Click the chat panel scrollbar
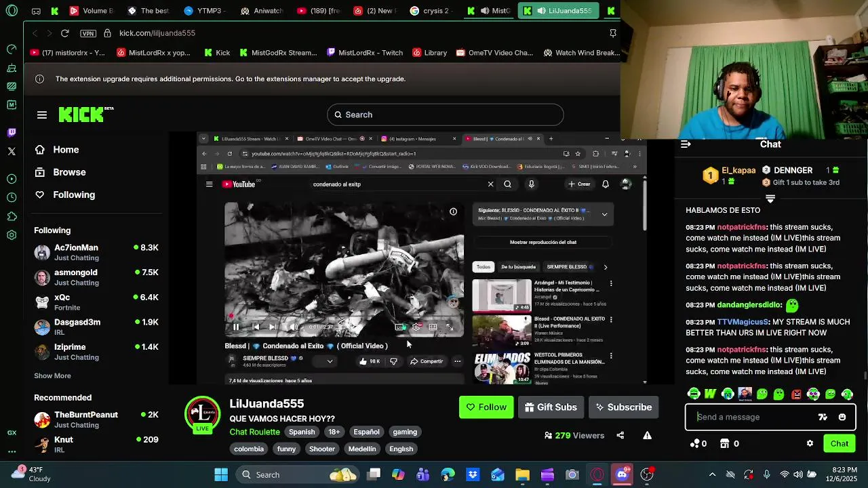This screenshot has height=488, width=868. click(865, 375)
